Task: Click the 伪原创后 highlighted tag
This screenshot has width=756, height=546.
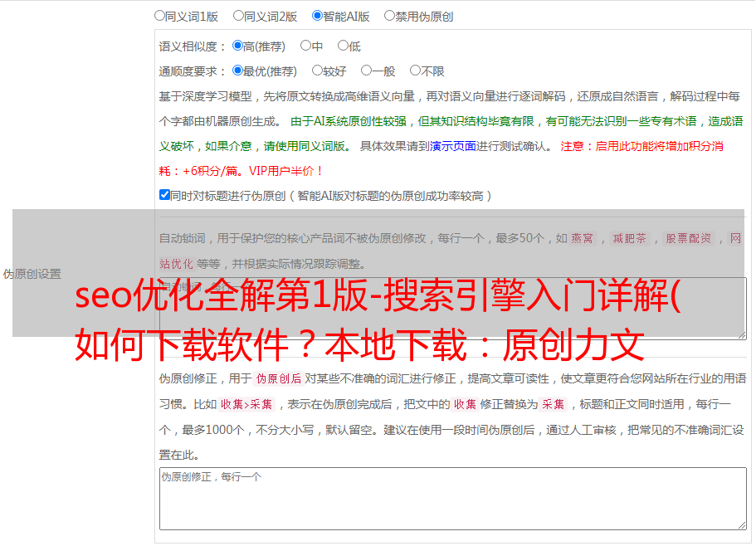Action: click(x=278, y=378)
